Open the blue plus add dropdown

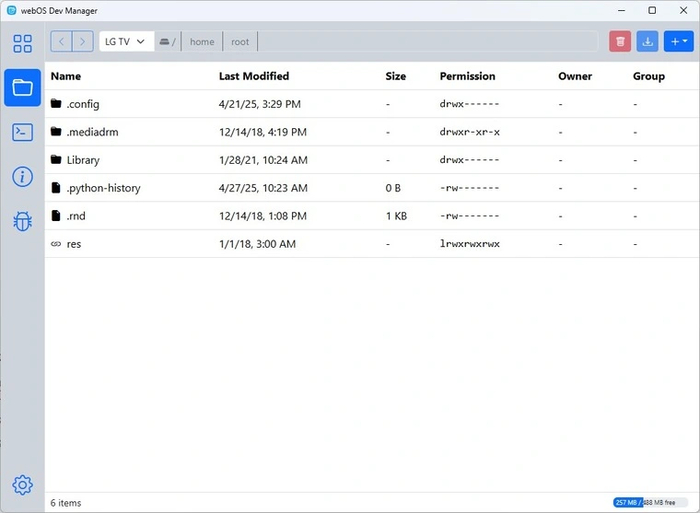679,42
